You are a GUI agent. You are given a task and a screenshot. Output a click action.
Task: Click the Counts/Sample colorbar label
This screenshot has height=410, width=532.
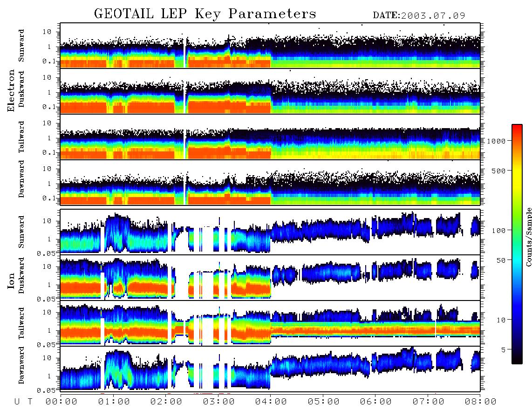(528, 237)
